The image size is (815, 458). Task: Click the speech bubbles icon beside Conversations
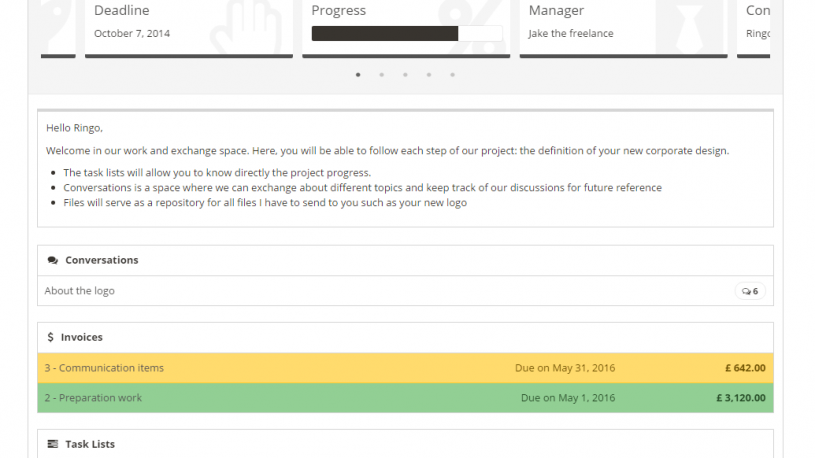click(52, 260)
